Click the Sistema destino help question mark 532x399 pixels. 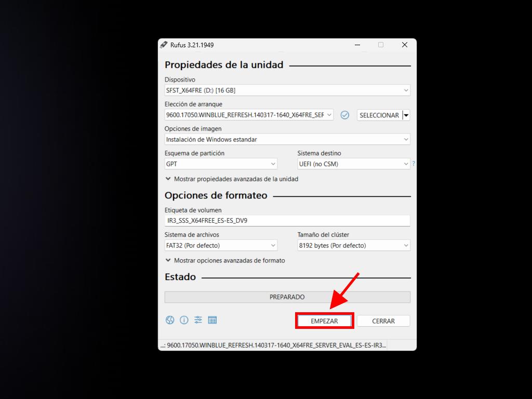click(x=413, y=164)
